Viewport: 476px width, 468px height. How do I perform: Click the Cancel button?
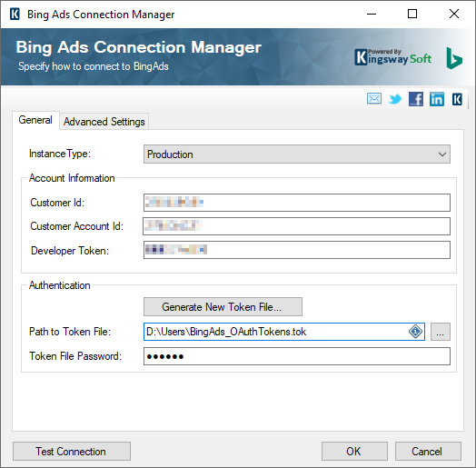pos(428,452)
